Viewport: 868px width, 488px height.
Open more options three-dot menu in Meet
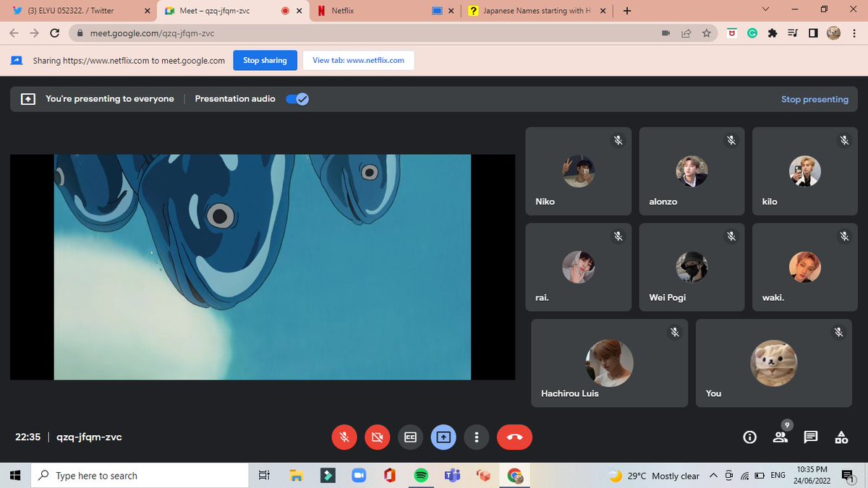(476, 437)
